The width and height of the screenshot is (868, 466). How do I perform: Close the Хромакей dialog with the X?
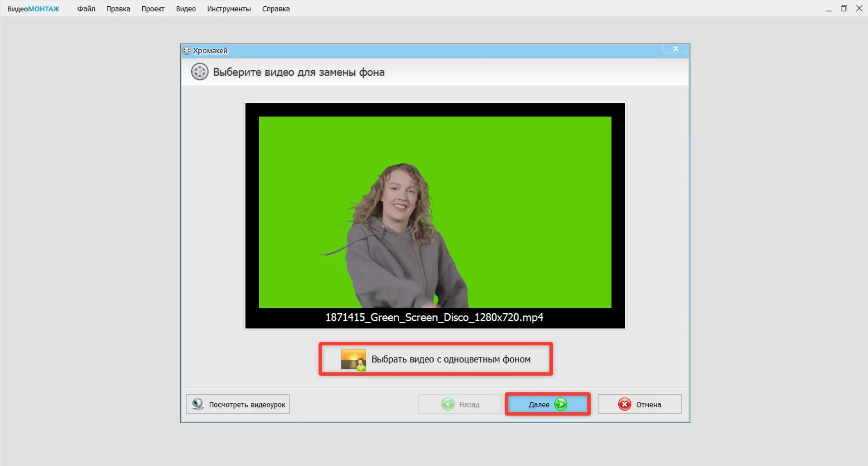(675, 49)
